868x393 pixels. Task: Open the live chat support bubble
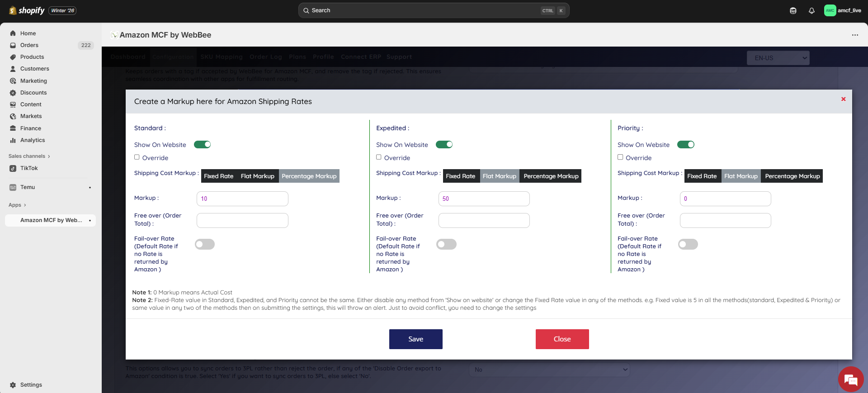tap(850, 379)
